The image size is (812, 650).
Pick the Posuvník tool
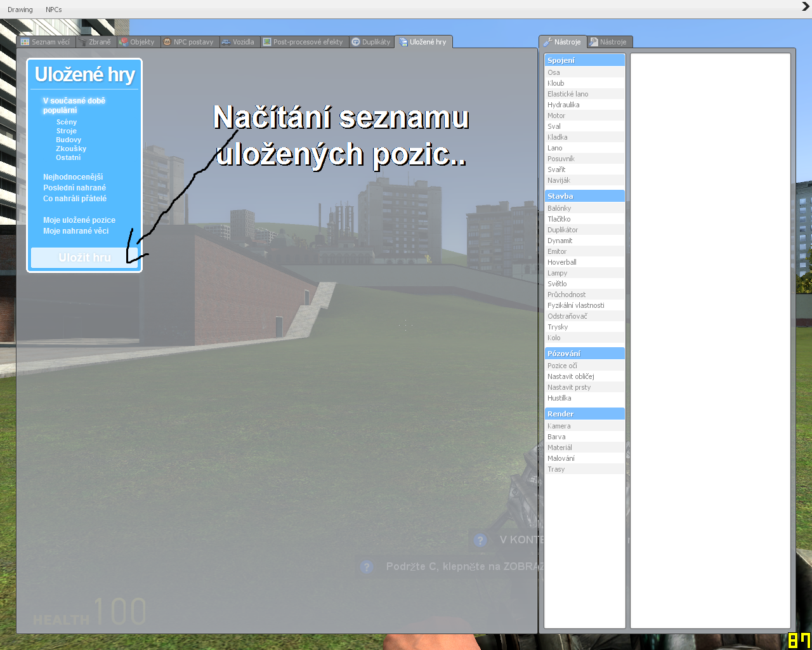[x=585, y=159]
